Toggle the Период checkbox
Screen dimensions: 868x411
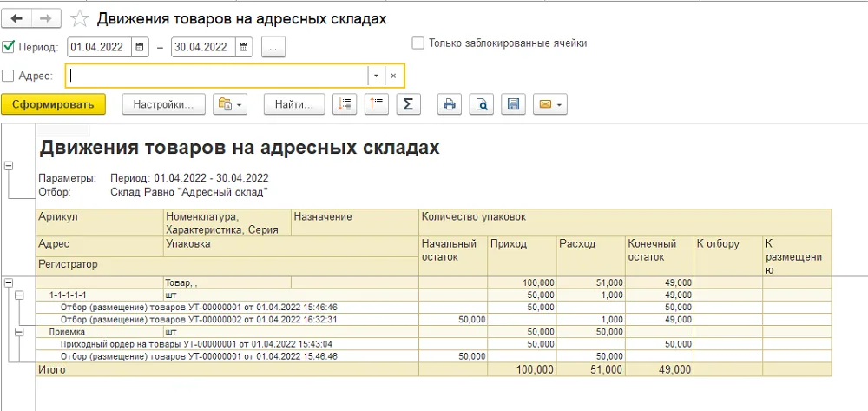click(x=9, y=47)
